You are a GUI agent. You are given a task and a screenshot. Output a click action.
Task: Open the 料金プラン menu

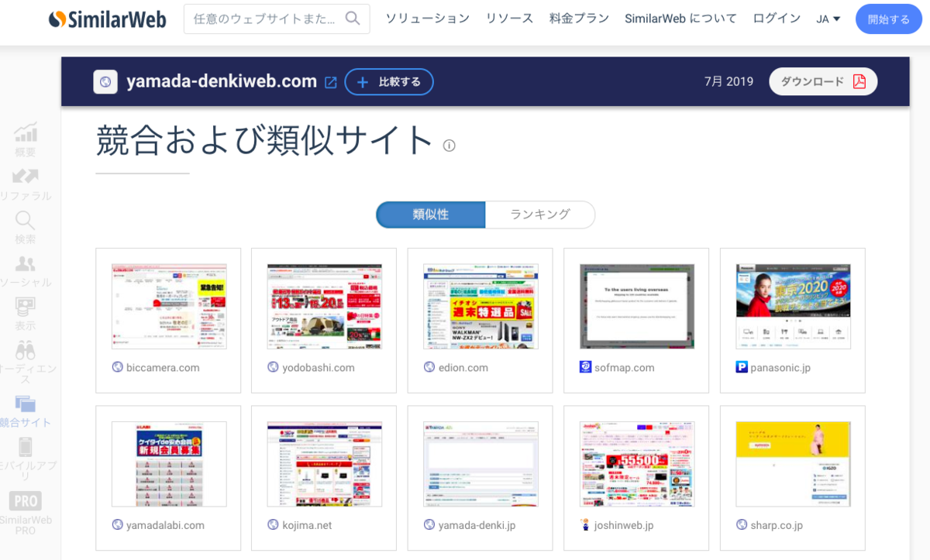(579, 18)
